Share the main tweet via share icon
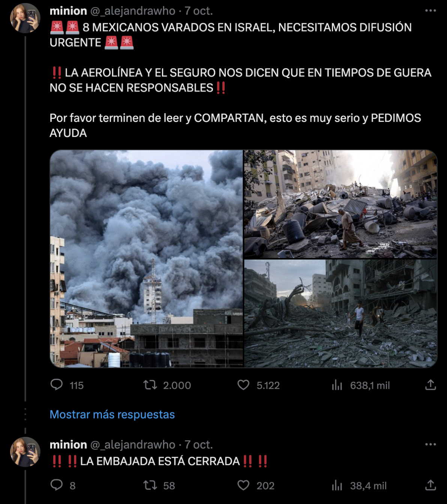 (x=430, y=385)
